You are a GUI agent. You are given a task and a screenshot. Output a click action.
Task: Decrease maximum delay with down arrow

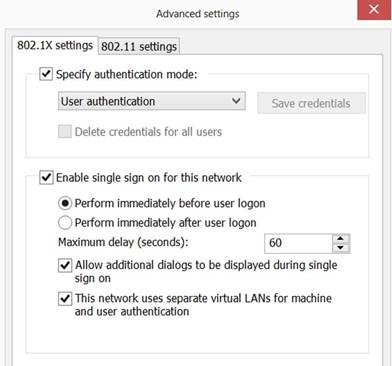[x=341, y=248]
